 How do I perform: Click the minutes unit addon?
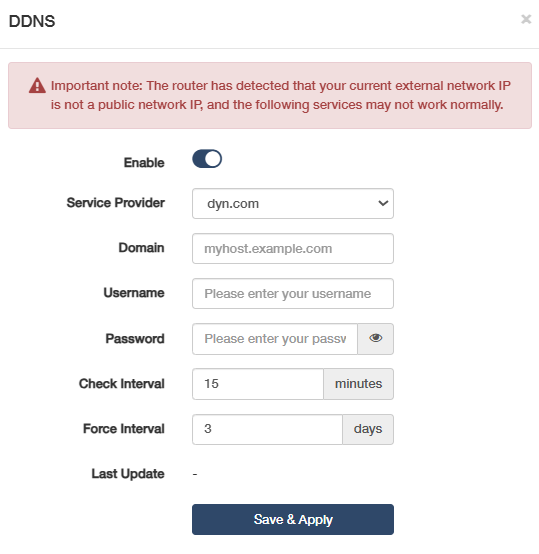click(x=359, y=384)
